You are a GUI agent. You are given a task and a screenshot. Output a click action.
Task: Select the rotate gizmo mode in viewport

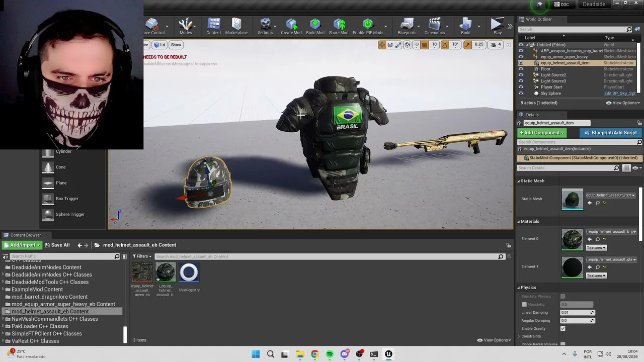390,45
